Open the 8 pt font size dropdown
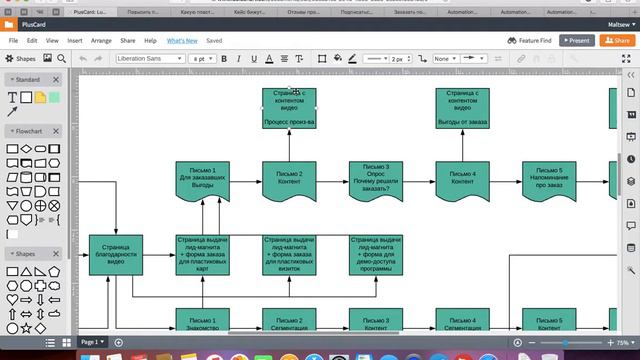Image resolution: width=640 pixels, height=360 pixels. 202,59
